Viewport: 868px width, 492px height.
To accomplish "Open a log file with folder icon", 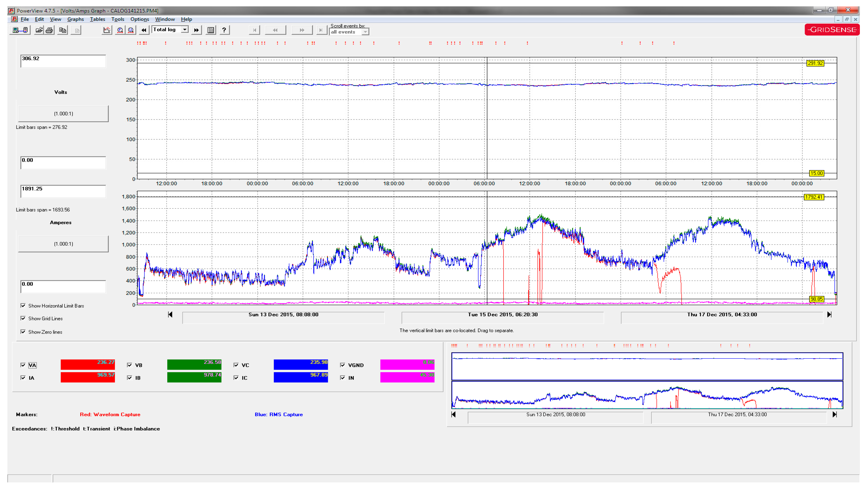I will [39, 30].
